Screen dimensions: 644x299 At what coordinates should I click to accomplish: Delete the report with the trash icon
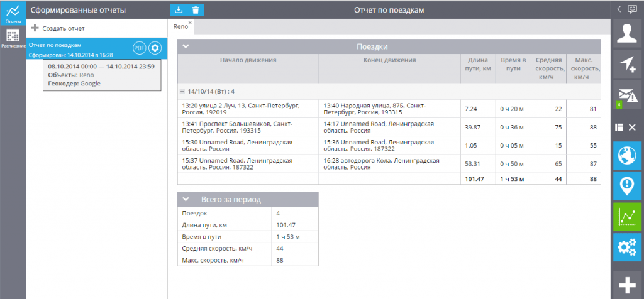tap(196, 10)
